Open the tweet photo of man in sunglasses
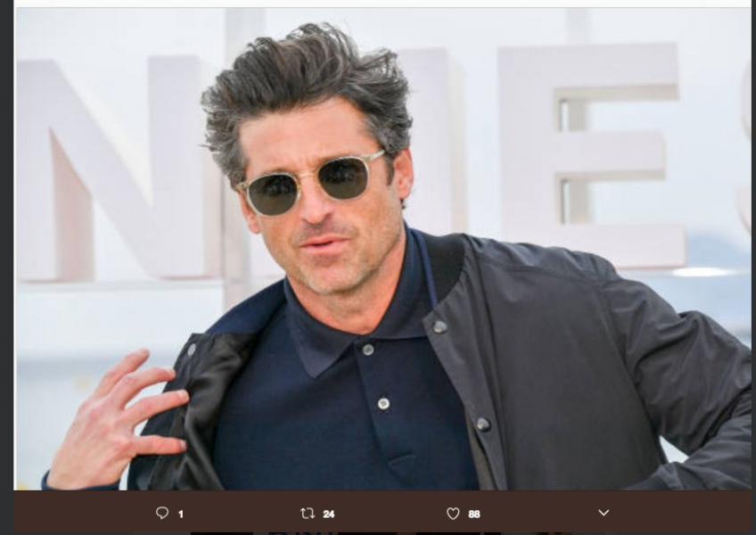The width and height of the screenshot is (756, 535). (382, 249)
